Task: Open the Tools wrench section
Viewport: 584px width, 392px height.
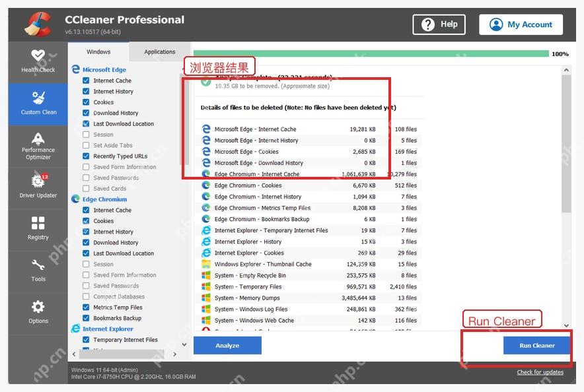Action: click(38, 271)
